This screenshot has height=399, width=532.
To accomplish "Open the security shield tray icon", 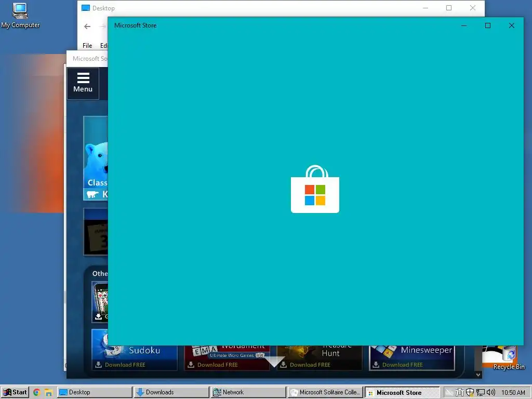I will (x=470, y=392).
